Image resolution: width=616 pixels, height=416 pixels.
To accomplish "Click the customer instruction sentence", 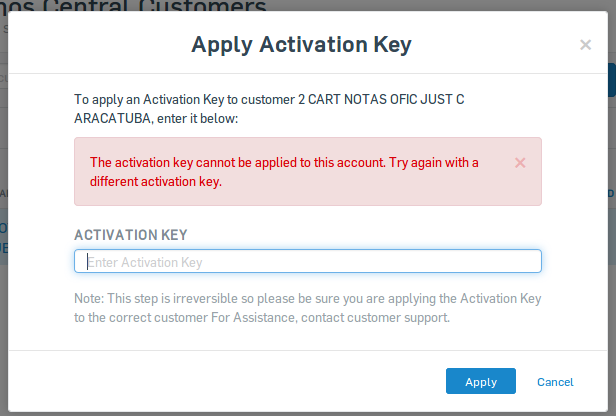I will click(269, 109).
